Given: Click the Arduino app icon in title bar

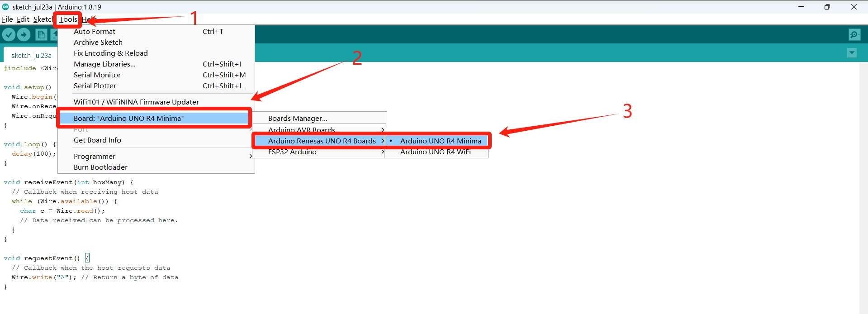Looking at the screenshot, I should point(5,7).
